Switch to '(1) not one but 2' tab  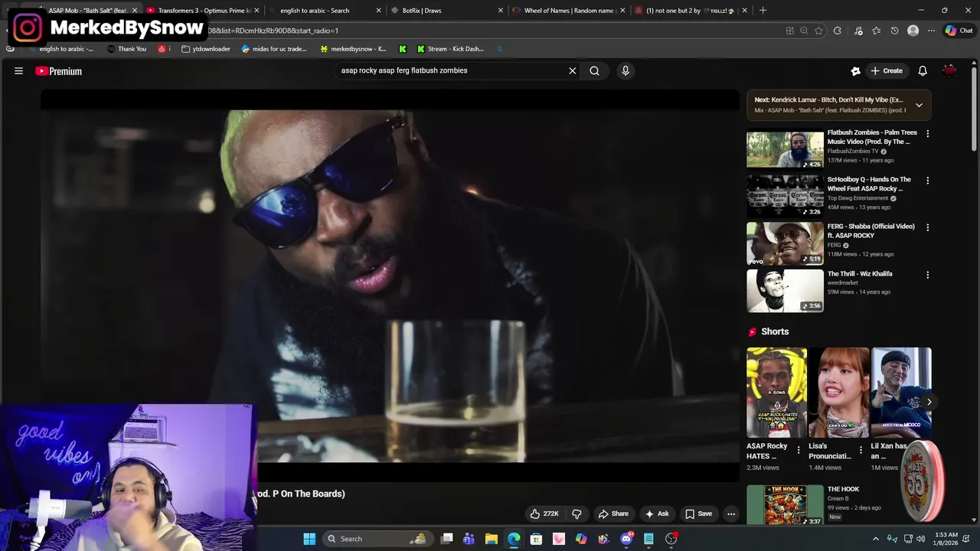pyautogui.click(x=690, y=10)
